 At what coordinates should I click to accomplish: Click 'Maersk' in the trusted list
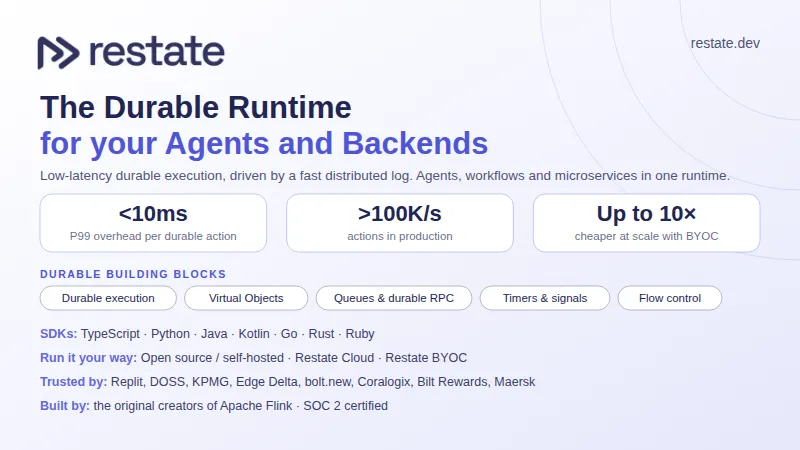coord(515,382)
